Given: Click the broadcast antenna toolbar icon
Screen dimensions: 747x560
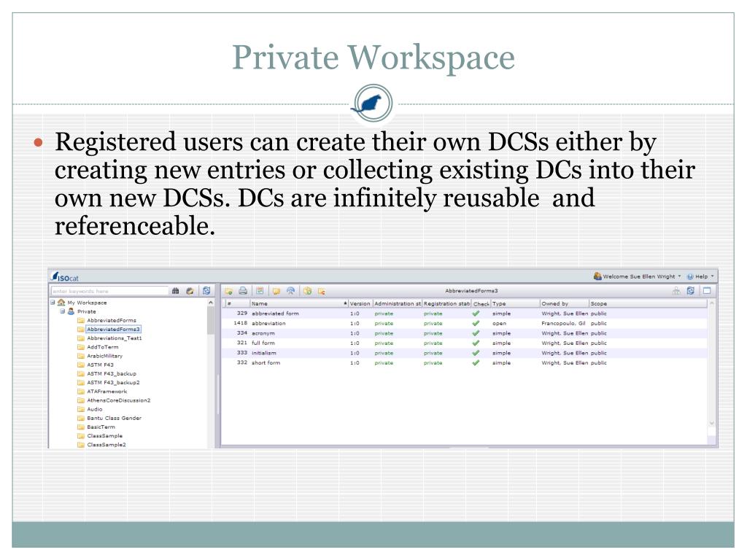Looking at the screenshot, I should pos(290,290).
